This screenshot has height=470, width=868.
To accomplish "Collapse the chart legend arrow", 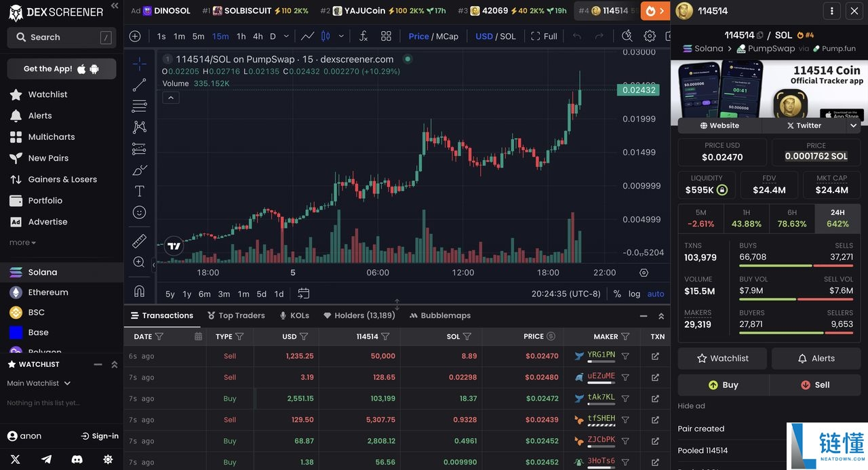I will pyautogui.click(x=171, y=98).
